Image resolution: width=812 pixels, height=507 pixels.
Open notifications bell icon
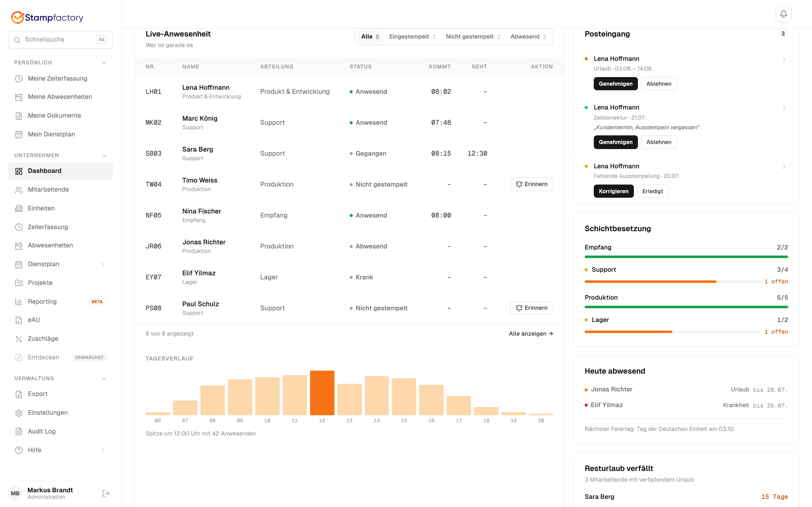[x=783, y=14]
